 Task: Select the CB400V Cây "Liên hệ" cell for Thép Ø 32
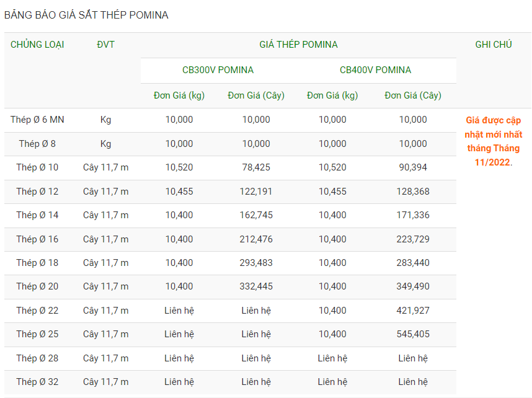(x=413, y=382)
